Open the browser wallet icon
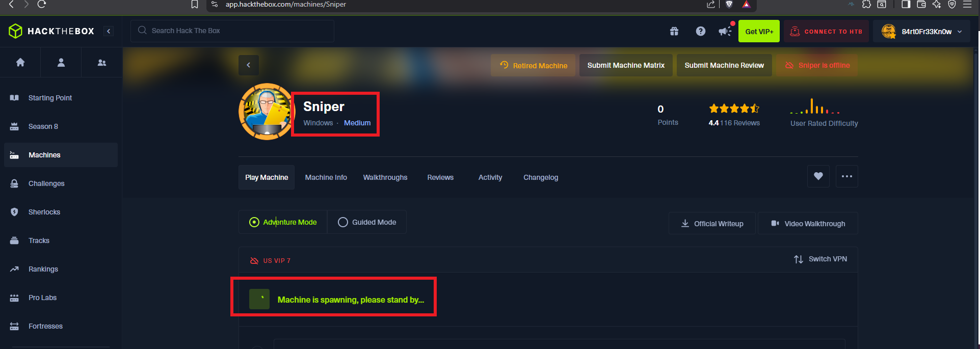 [921, 4]
